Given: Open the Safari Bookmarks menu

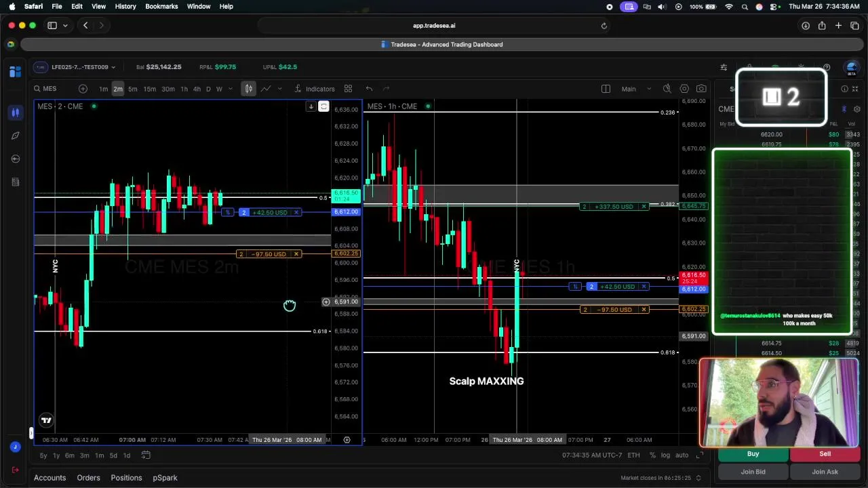Looking at the screenshot, I should click(161, 6).
